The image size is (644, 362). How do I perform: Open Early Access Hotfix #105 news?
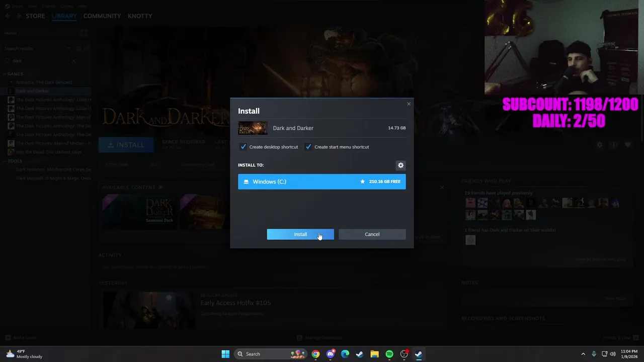[x=235, y=303]
